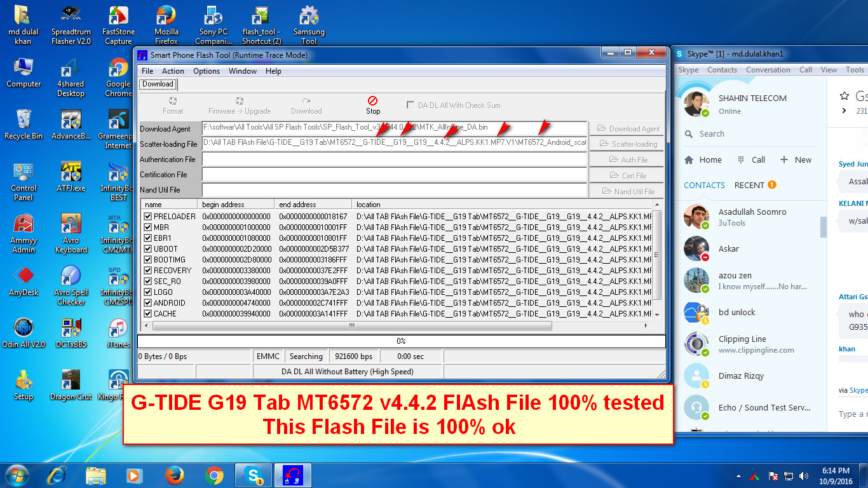The image size is (868, 488).
Task: Open ATFJ.exe desktop icon
Action: 71,177
